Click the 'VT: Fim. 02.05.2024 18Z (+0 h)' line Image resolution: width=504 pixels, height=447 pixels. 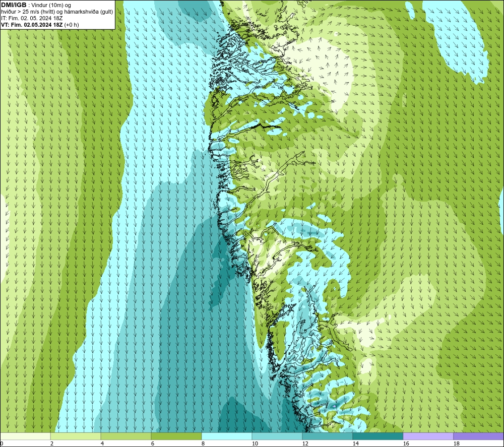tap(40, 25)
